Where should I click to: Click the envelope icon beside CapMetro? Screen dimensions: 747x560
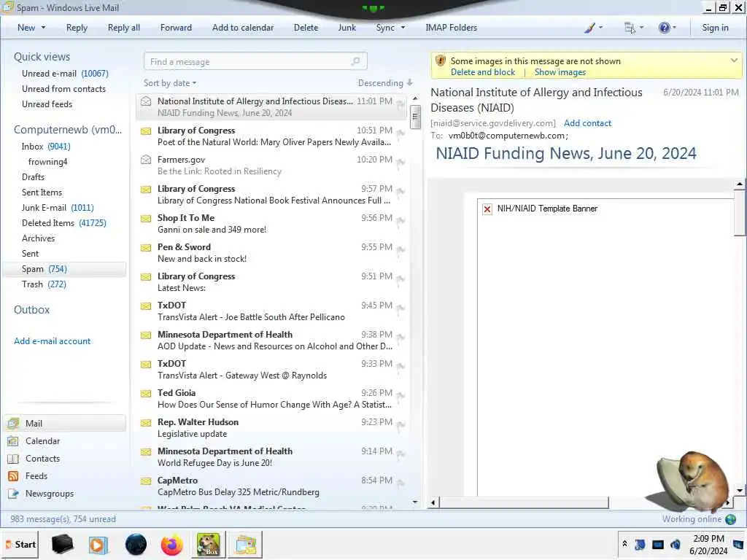[x=146, y=481]
